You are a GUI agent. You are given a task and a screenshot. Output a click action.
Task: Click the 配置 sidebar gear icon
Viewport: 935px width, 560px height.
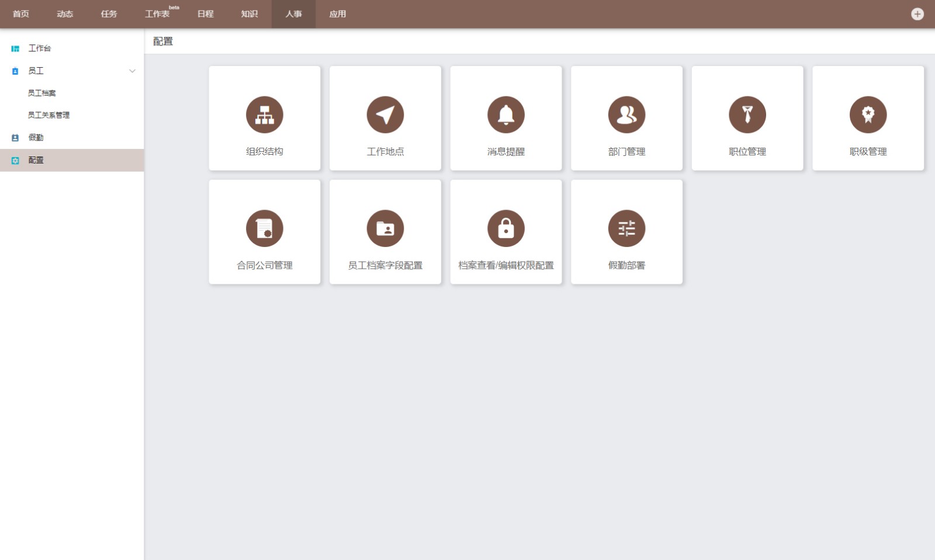(x=15, y=160)
